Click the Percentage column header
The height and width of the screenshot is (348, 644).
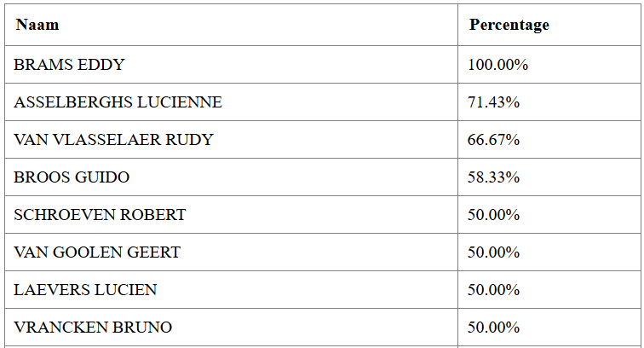click(549, 25)
